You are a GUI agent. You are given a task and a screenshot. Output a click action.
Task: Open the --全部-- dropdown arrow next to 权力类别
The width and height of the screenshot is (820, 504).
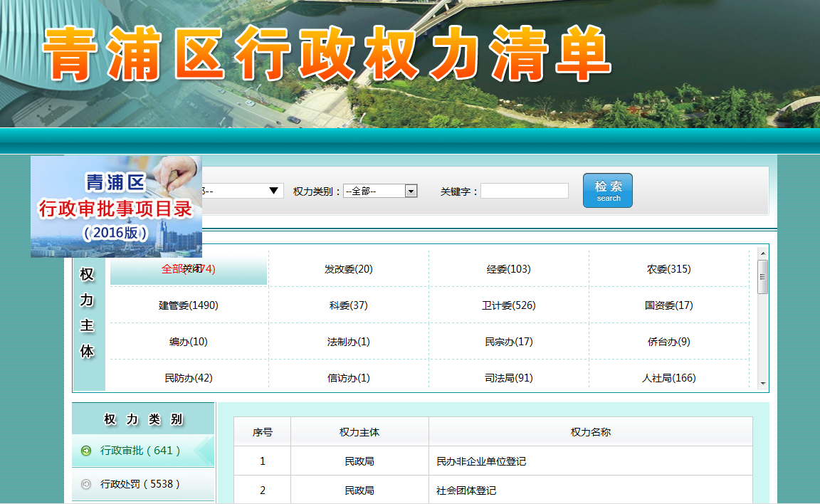coord(411,190)
